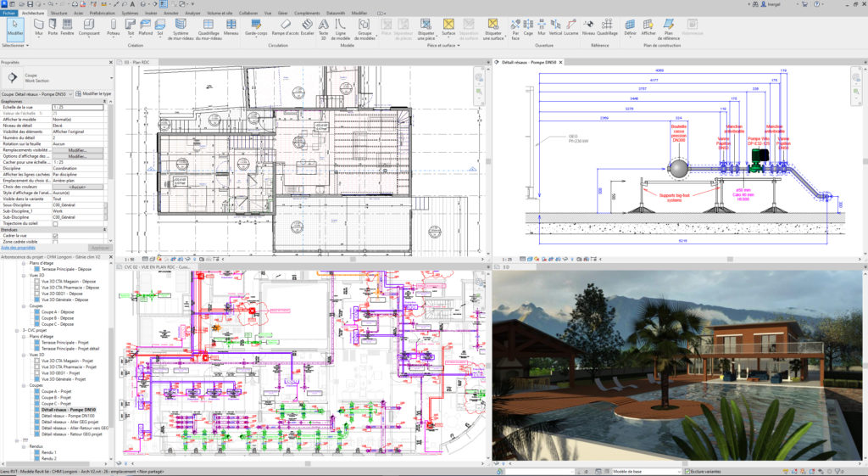
Task: Choose the Étiqueter une surface tool
Action: (x=493, y=29)
